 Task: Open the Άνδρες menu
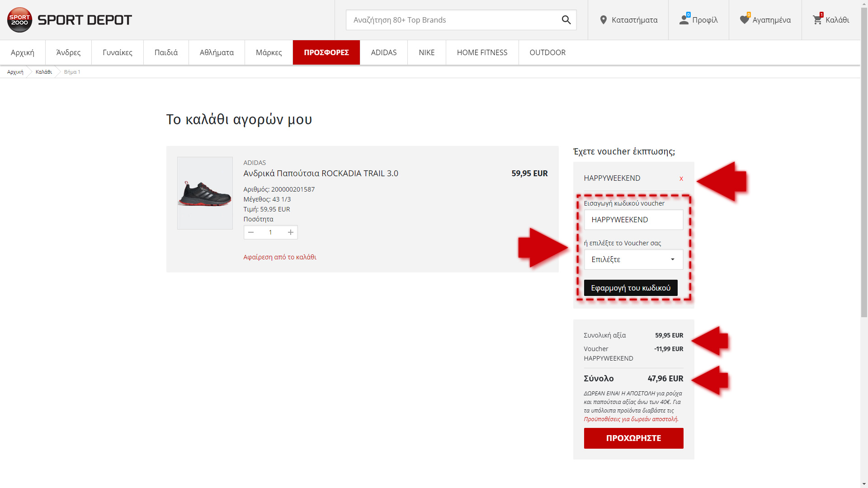click(x=68, y=52)
